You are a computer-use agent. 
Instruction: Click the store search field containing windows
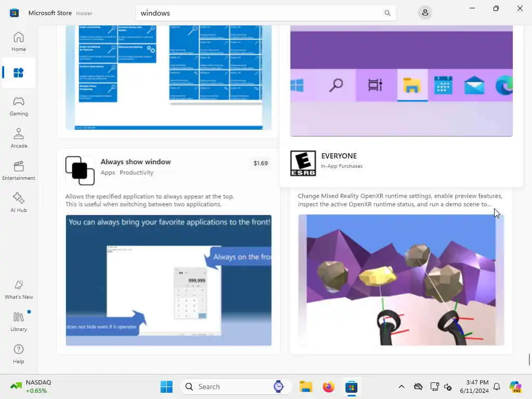(x=265, y=13)
